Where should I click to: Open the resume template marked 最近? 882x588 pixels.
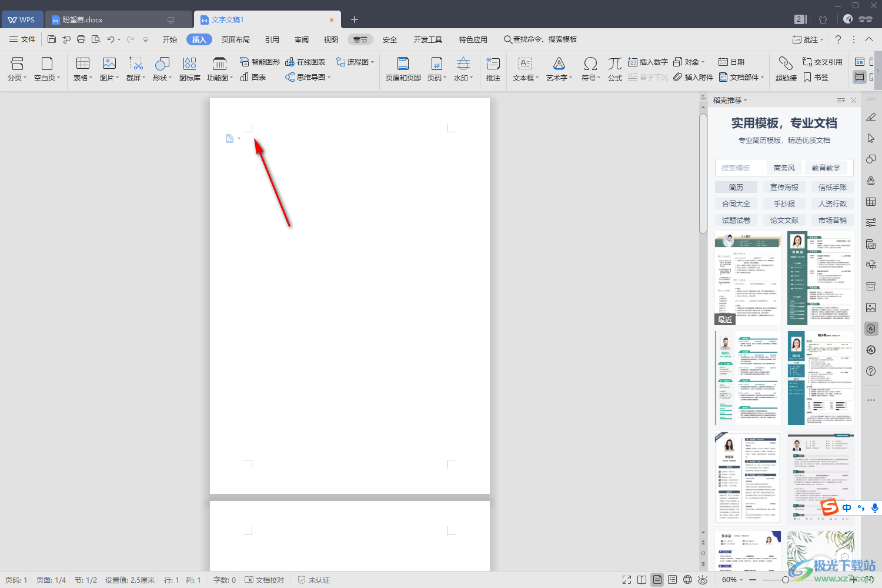click(748, 278)
